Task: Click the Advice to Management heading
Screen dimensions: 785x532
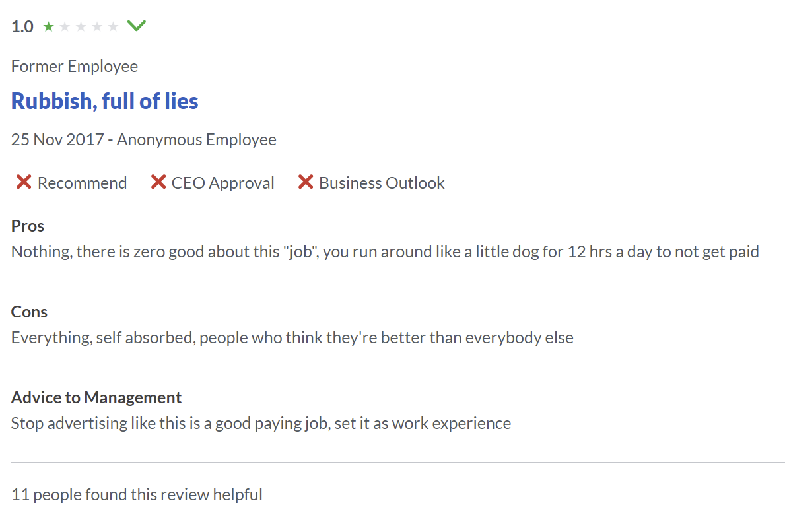Action: click(x=96, y=398)
